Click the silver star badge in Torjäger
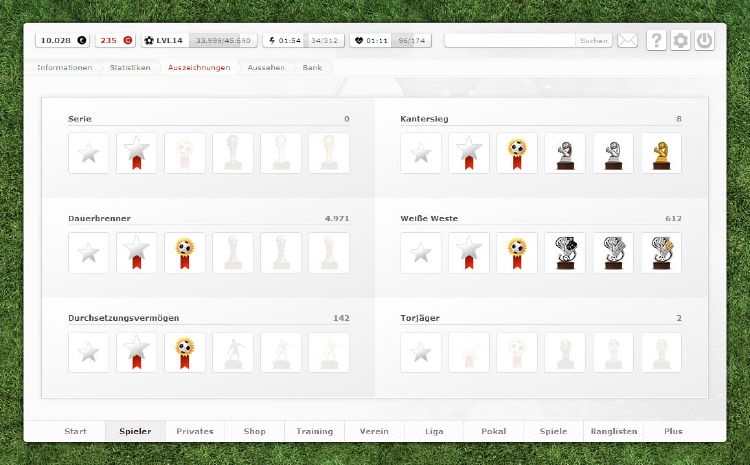This screenshot has height=465, width=750. (421, 353)
